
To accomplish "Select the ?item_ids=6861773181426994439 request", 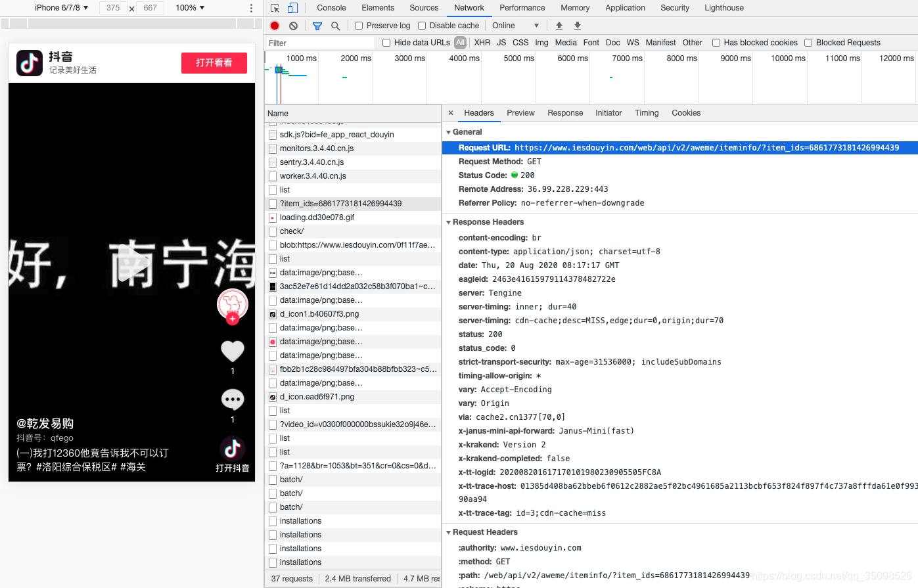I will coord(353,204).
